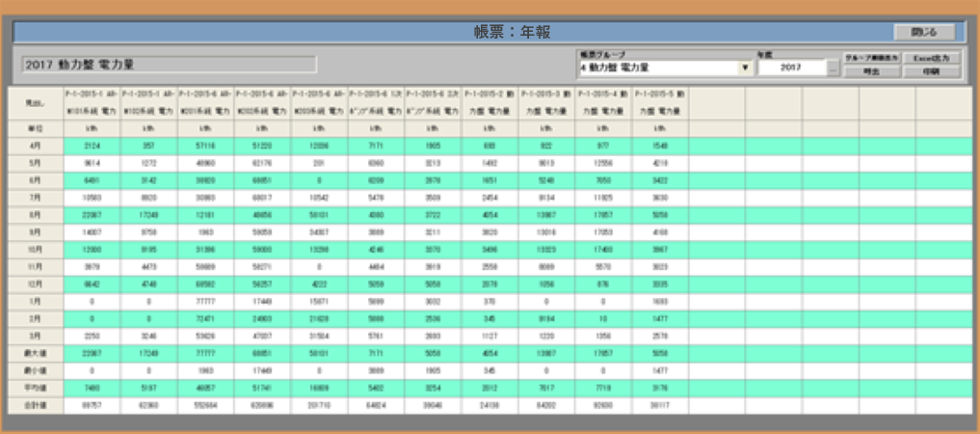Click cell 1272 in the 5月 row

click(x=148, y=164)
